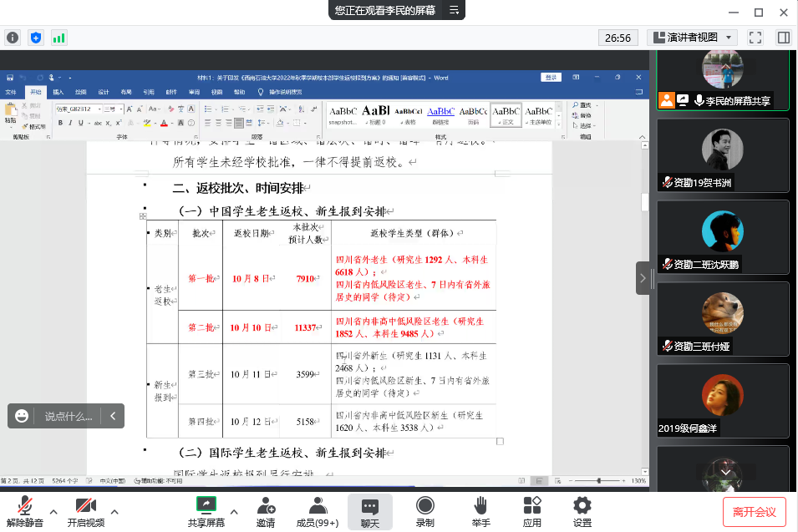Turn on camera with 开启视频

(86, 512)
